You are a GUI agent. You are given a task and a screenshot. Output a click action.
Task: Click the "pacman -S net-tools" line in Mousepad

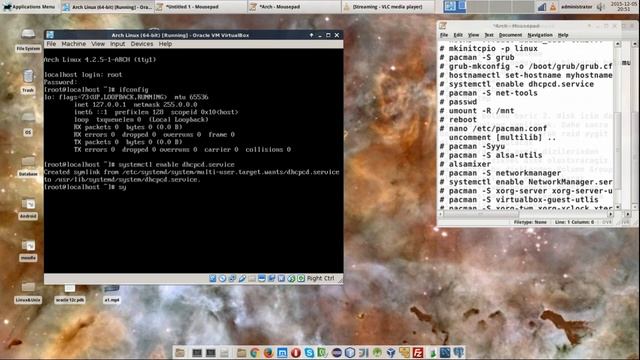[x=488, y=93]
